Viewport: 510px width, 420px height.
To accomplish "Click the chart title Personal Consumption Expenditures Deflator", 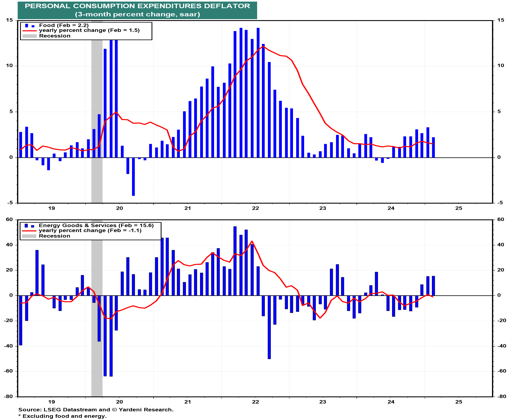I will click(137, 6).
